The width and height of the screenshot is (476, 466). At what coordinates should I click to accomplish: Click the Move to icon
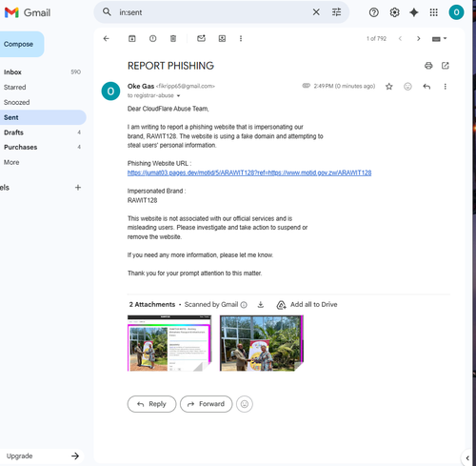coord(222,38)
